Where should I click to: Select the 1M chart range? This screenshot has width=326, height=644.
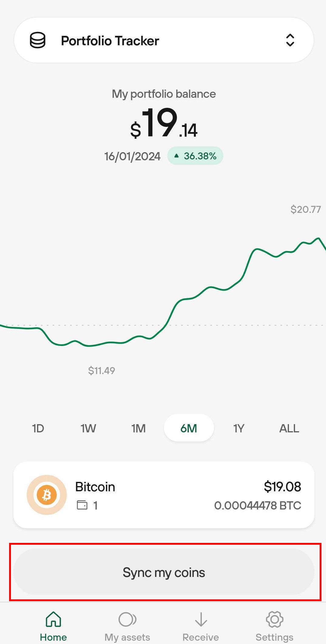(138, 428)
